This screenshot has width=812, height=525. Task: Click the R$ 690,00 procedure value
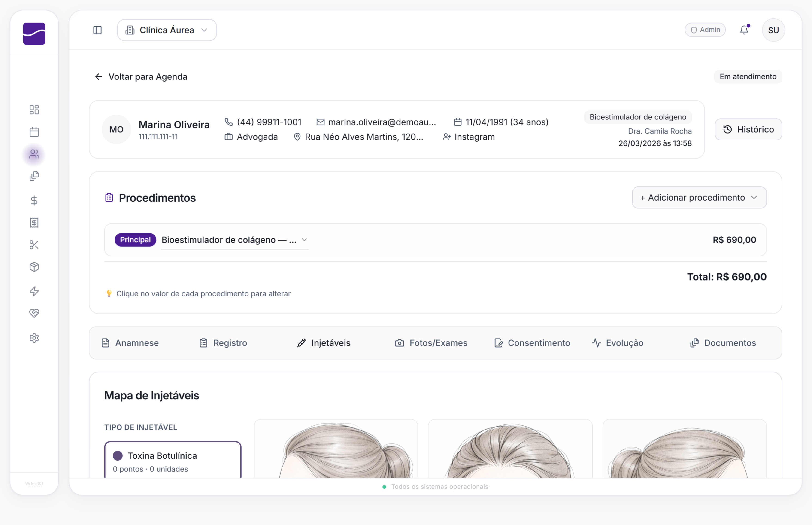pyautogui.click(x=734, y=240)
